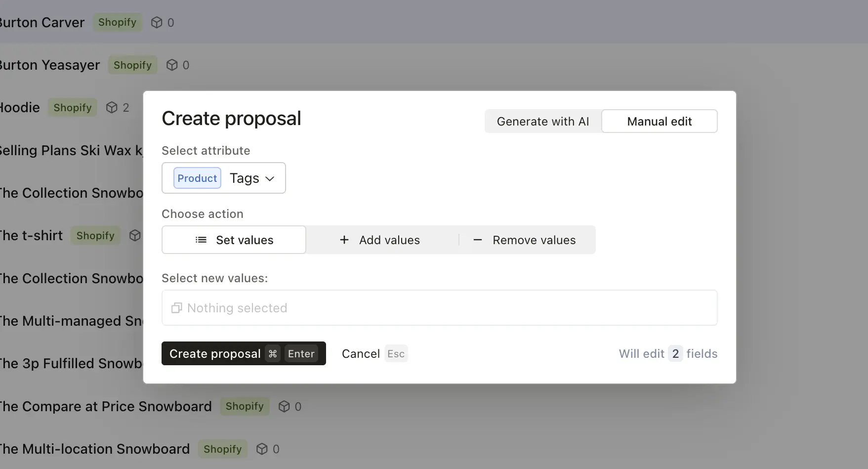Switch to Manual edit mode
This screenshot has height=469, width=868.
tap(660, 121)
